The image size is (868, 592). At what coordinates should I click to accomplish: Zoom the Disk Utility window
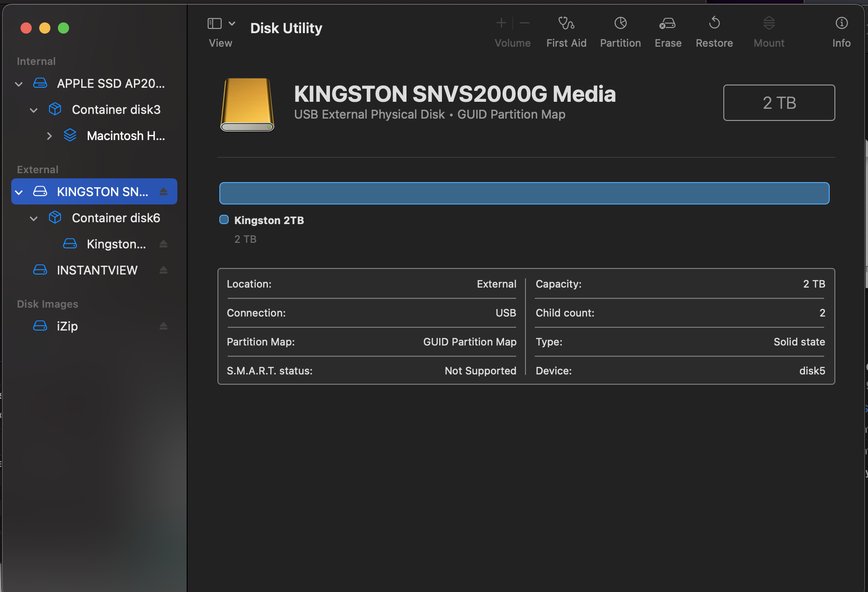pyautogui.click(x=63, y=28)
